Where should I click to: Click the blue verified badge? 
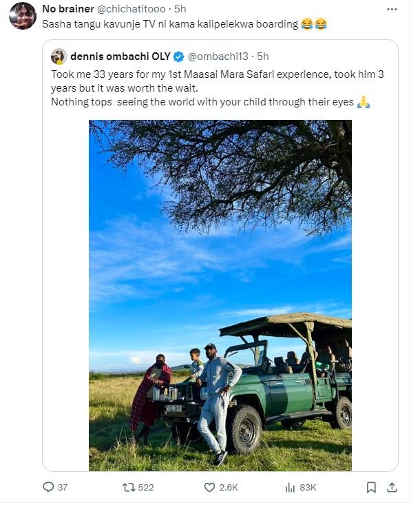(178, 56)
